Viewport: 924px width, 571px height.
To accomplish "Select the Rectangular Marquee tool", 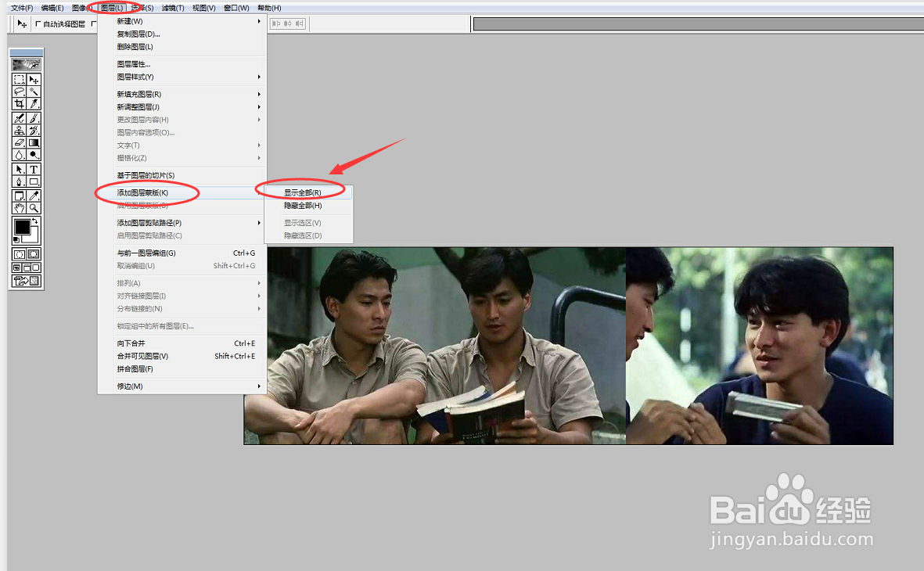I will click(19, 80).
